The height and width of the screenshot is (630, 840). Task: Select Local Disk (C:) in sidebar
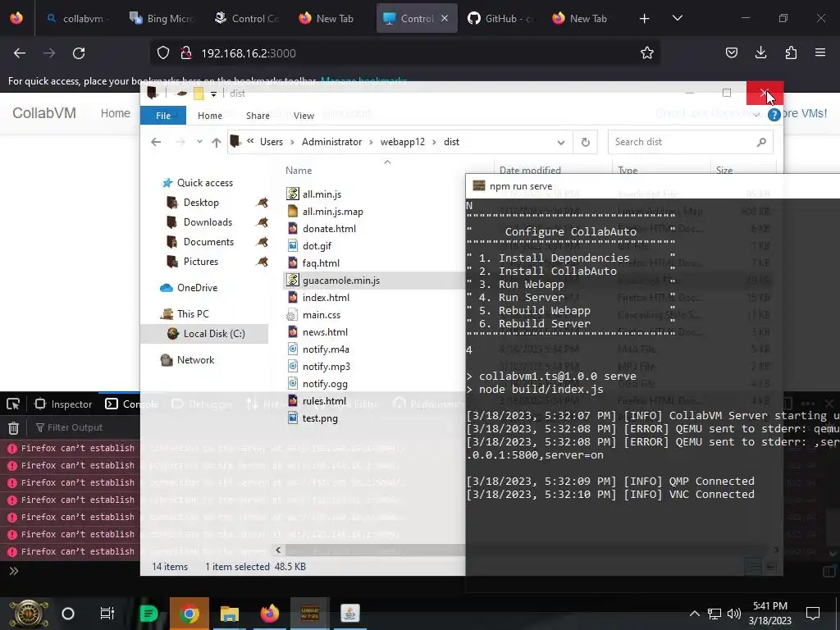point(214,334)
